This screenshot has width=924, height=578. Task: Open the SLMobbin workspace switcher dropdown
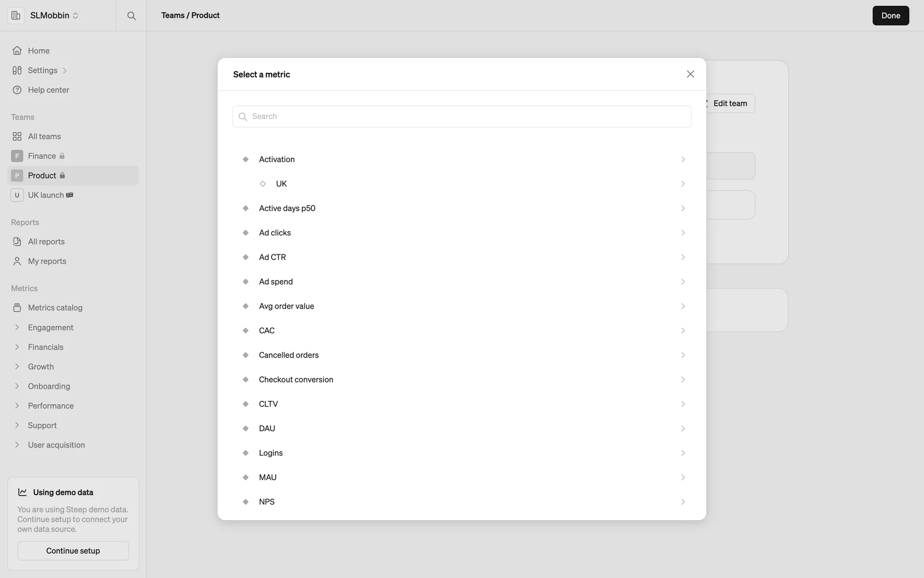click(54, 15)
